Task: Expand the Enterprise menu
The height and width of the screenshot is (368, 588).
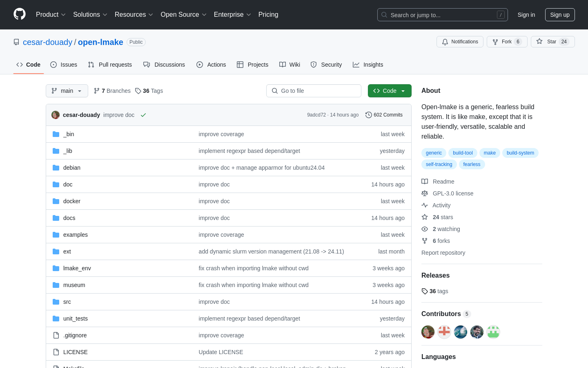Action: click(x=232, y=14)
